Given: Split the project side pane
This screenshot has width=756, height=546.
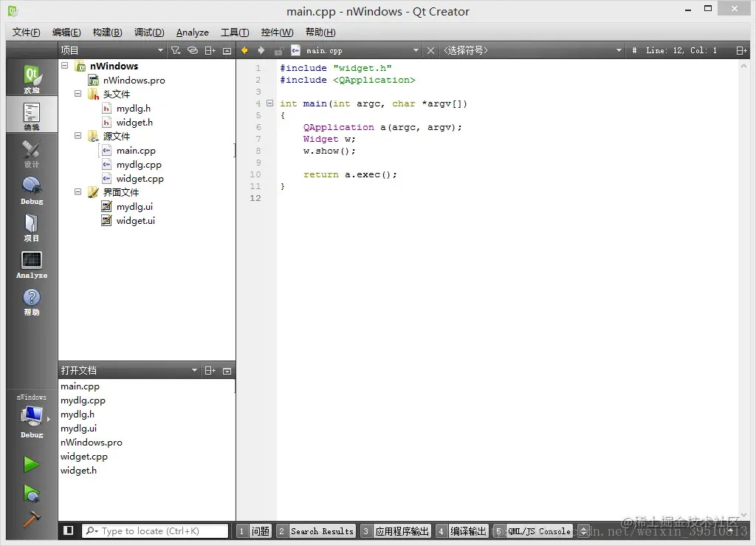Looking at the screenshot, I should [210, 51].
